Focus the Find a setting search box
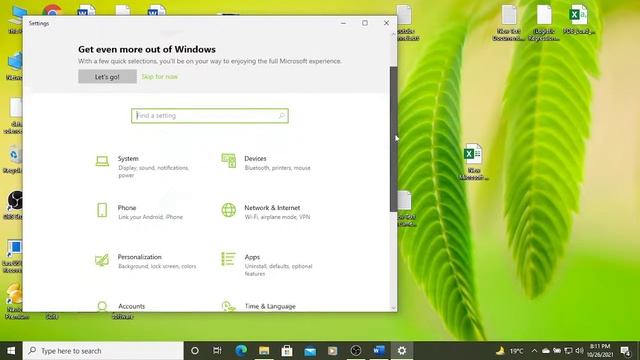This screenshot has width=640, height=360. click(210, 116)
